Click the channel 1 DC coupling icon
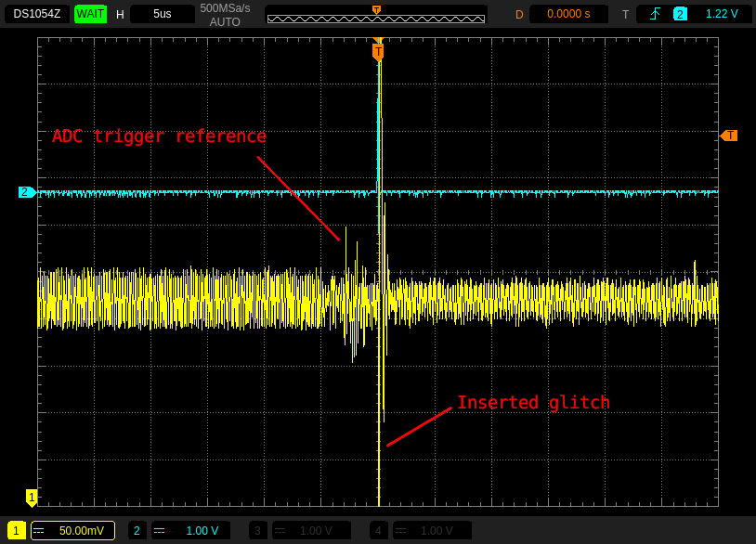 (39, 531)
